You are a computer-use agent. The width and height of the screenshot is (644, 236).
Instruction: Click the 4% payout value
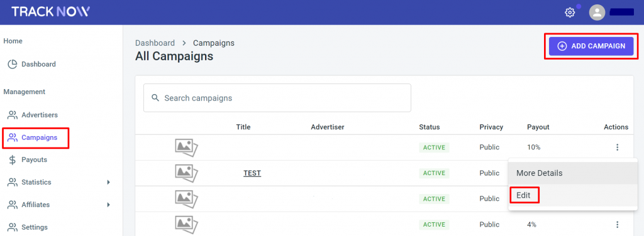pyautogui.click(x=531, y=225)
